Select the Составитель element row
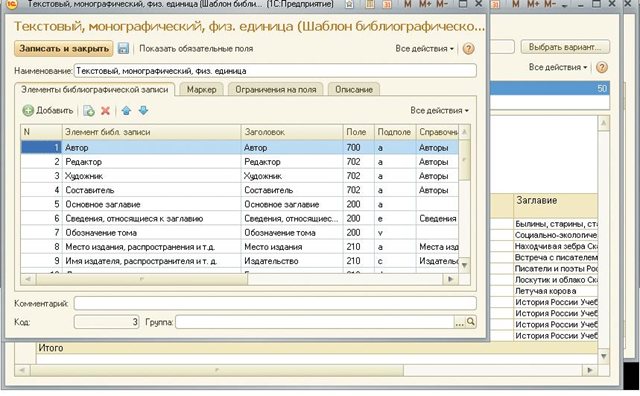This screenshot has height=396, width=640. (x=240, y=190)
